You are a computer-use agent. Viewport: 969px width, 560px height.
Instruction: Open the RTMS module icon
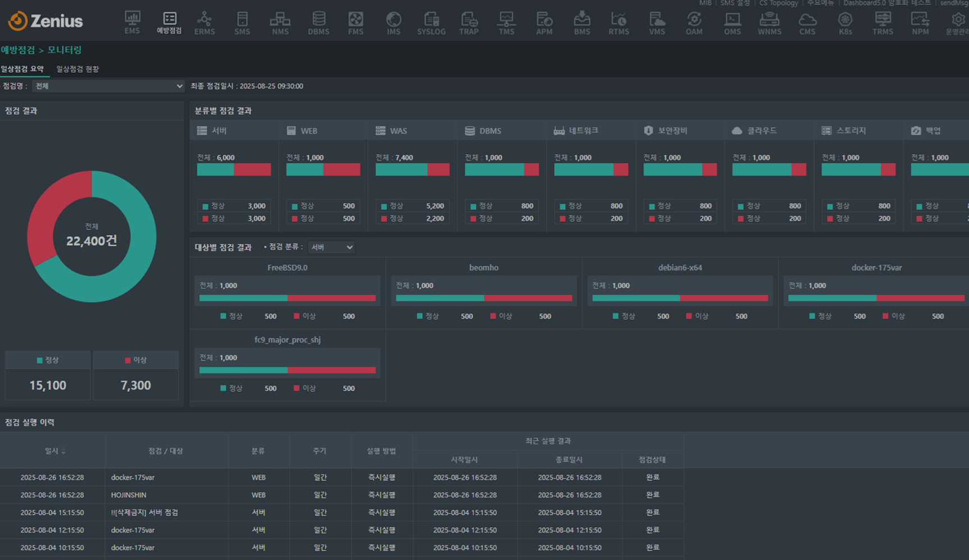tap(619, 22)
